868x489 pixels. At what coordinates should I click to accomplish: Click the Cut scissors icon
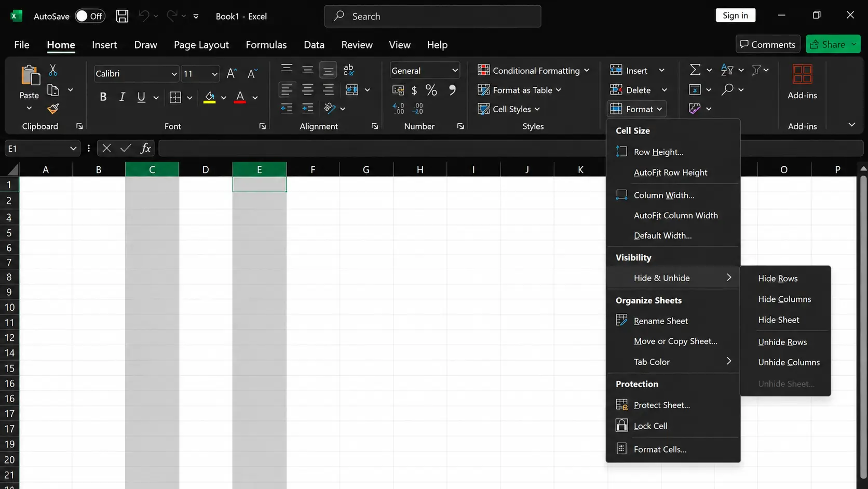pyautogui.click(x=53, y=70)
